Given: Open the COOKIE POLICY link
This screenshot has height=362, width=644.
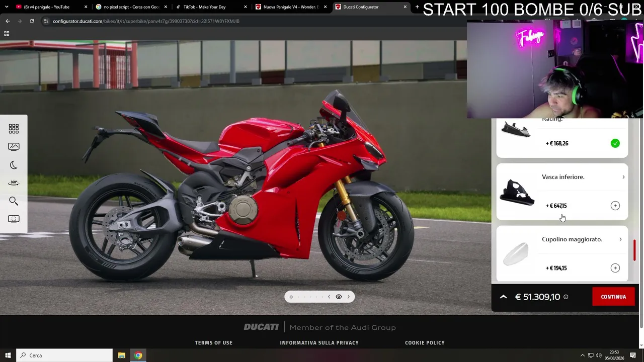Looking at the screenshot, I should (425, 343).
